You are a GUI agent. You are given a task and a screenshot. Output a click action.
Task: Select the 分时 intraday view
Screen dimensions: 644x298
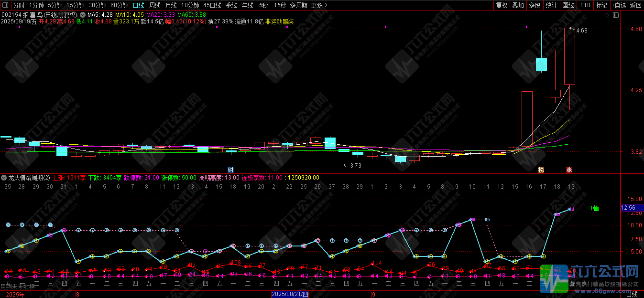(19, 5)
